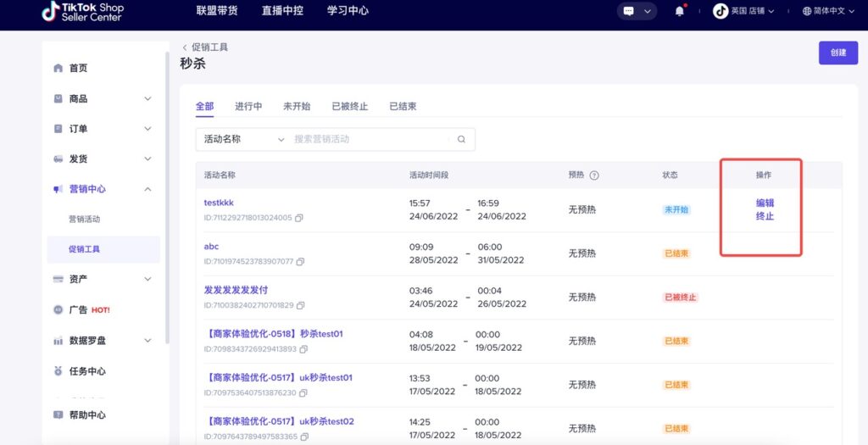This screenshot has width=868, height=445.
Task: Copy the ID of 秒杀test01 activity
Action: (x=303, y=349)
